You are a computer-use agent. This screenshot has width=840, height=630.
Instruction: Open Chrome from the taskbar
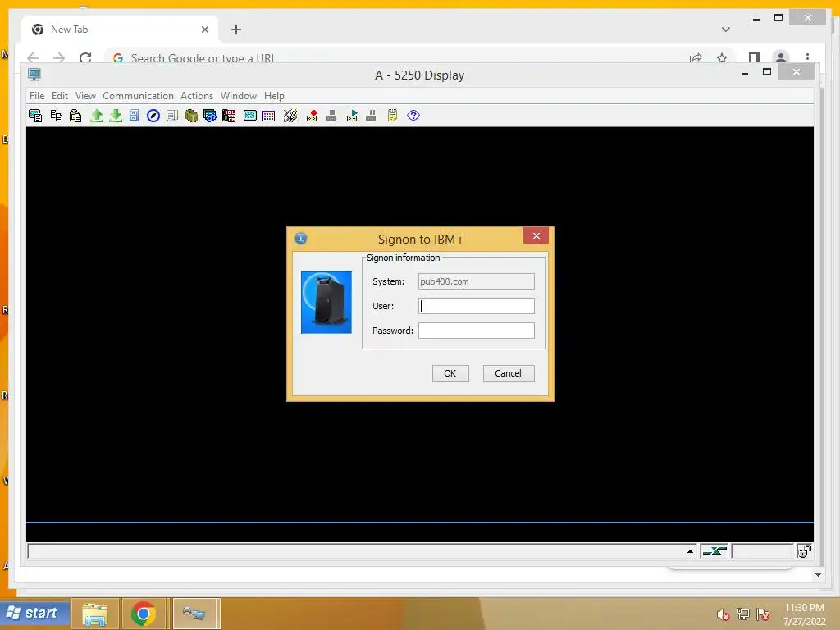pyautogui.click(x=143, y=614)
